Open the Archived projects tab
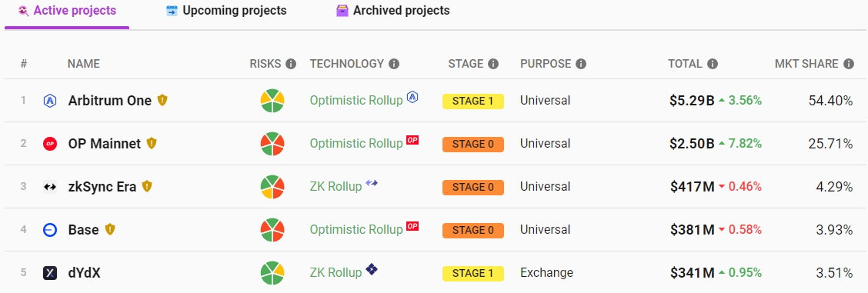Screen dimensions: 868x293 [393, 11]
